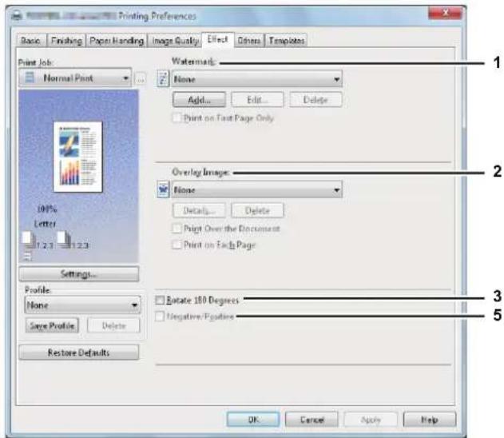Go to the Paper Handling tab

click(x=117, y=41)
